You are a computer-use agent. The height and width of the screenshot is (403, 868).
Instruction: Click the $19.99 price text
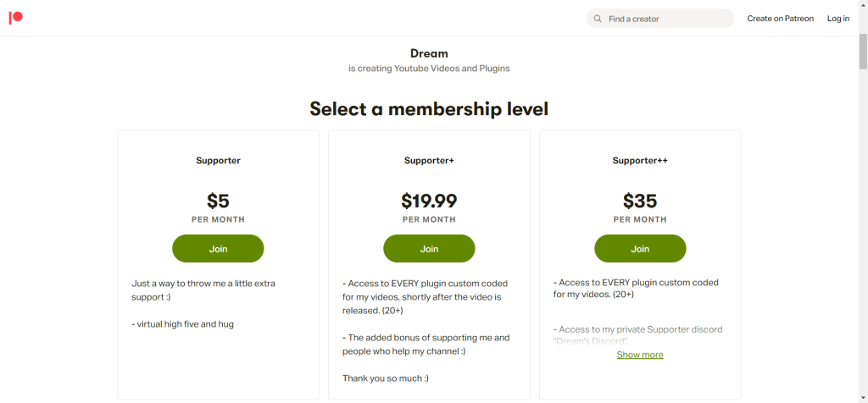click(x=429, y=201)
